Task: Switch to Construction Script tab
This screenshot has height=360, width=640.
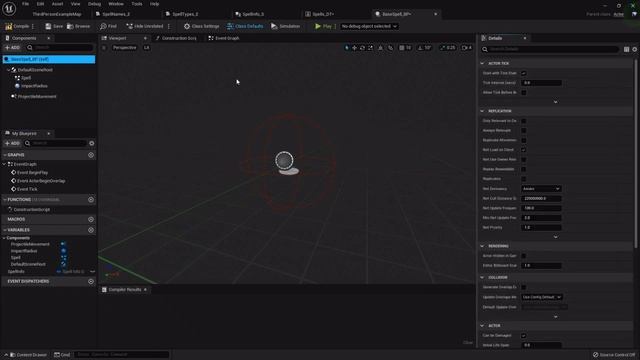Action: (176, 38)
